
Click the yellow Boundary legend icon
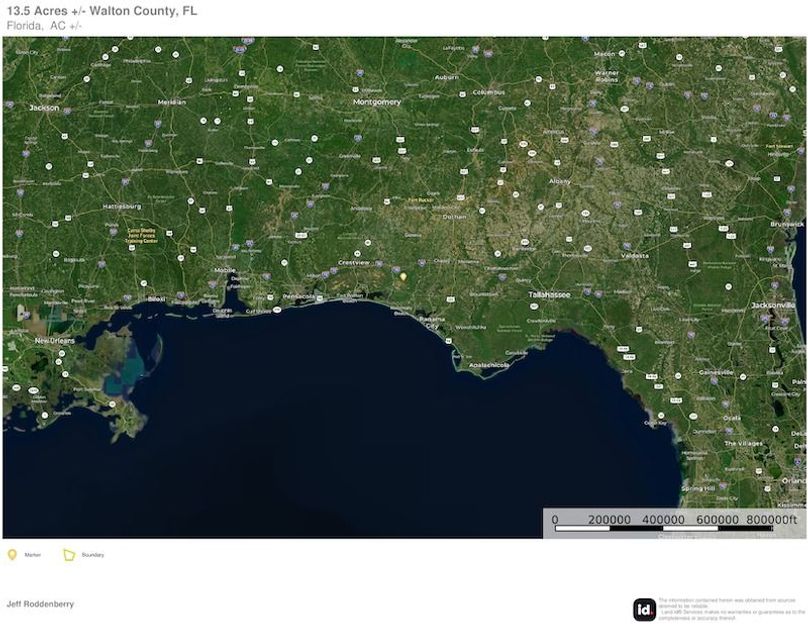[x=69, y=554]
